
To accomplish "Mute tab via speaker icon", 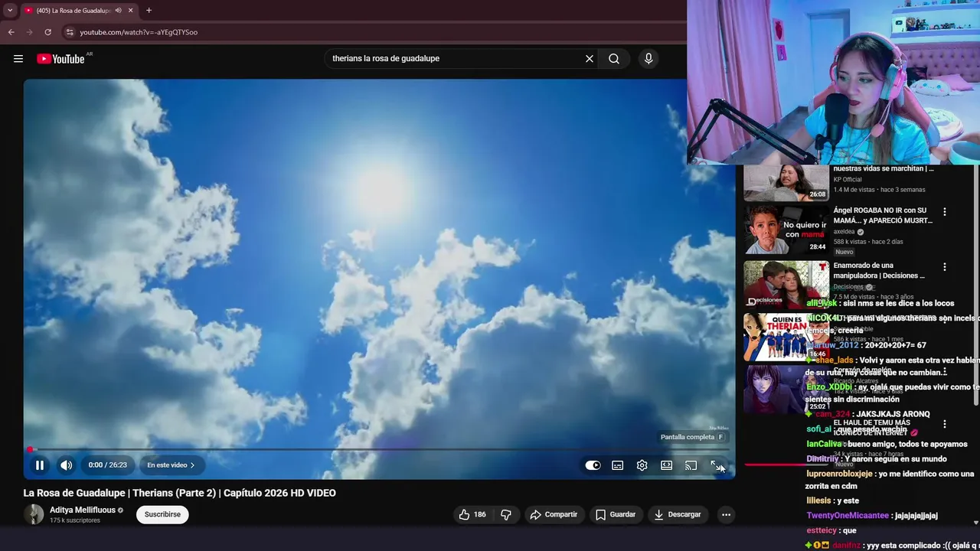I will (118, 11).
